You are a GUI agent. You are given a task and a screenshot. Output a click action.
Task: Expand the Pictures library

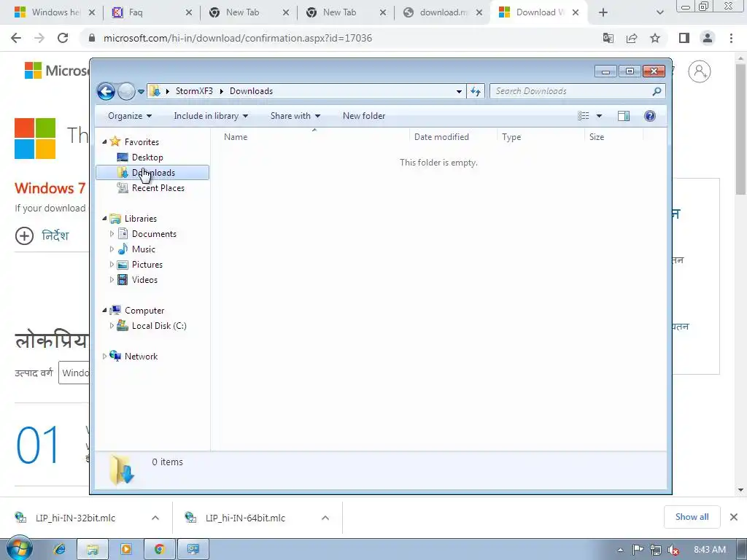(x=112, y=264)
